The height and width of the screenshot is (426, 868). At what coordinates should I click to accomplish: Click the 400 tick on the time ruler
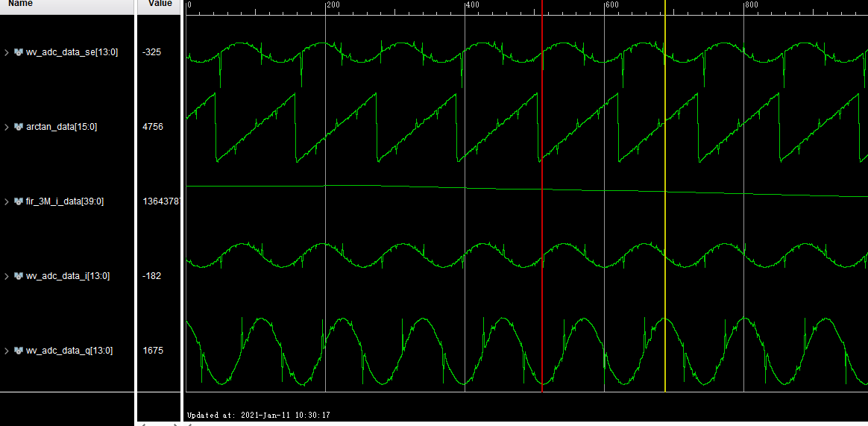(x=472, y=4)
